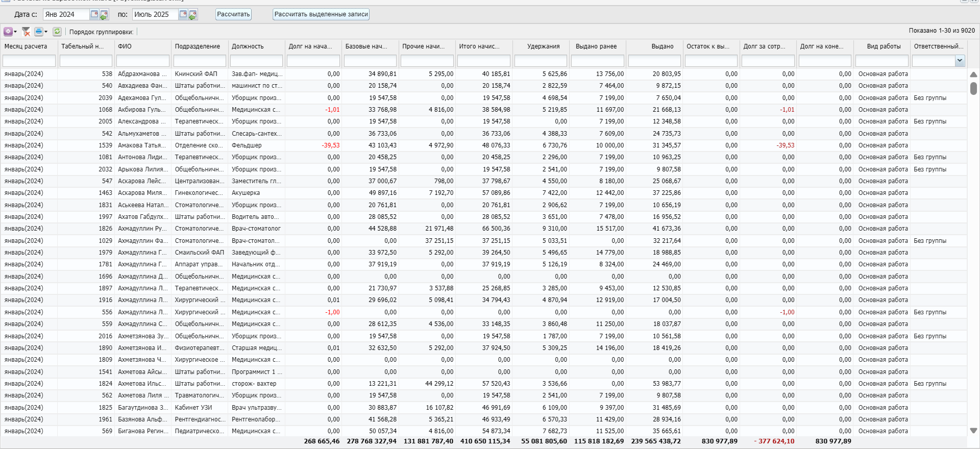The height and width of the screenshot is (449, 980).
Task: Click filter box under ФИО column
Action: (x=143, y=61)
